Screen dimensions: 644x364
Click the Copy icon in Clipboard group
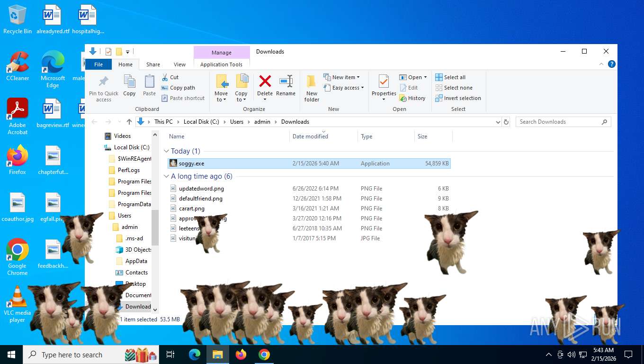[x=129, y=82]
